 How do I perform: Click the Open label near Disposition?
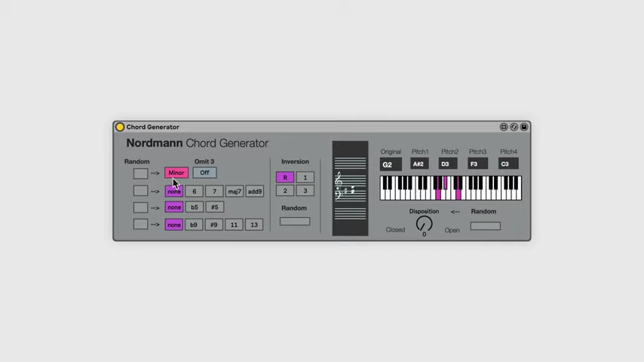coord(452,230)
